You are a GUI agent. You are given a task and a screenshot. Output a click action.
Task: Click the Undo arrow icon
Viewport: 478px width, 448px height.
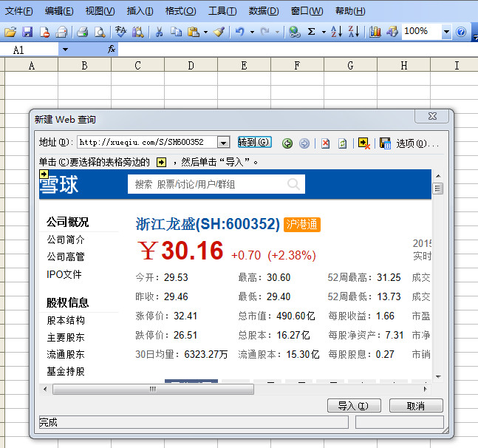(x=240, y=31)
